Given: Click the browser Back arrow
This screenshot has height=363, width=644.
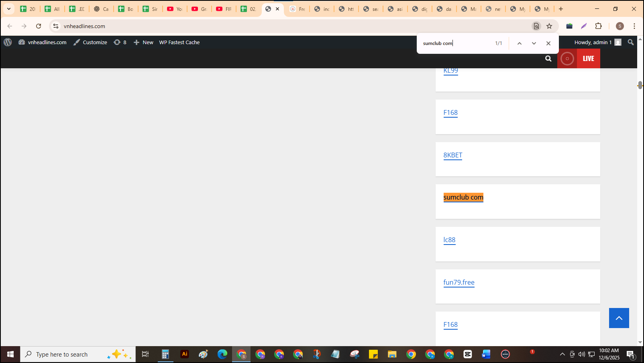Looking at the screenshot, I should point(10,26).
